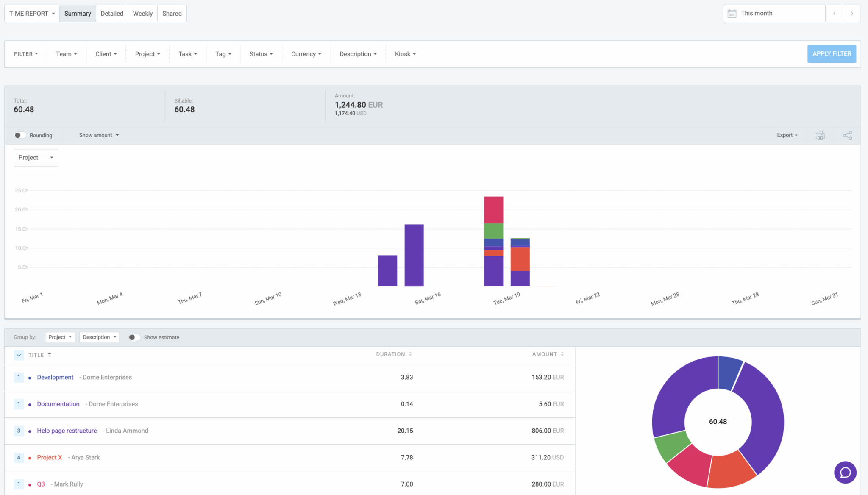Open the calendar date picker icon
868x495 pixels.
pyautogui.click(x=732, y=13)
